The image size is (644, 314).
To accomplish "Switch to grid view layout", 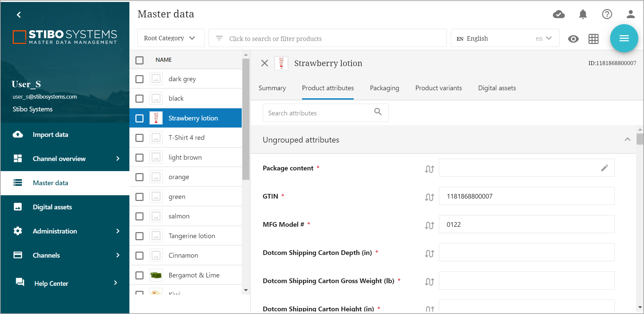I will pos(593,39).
